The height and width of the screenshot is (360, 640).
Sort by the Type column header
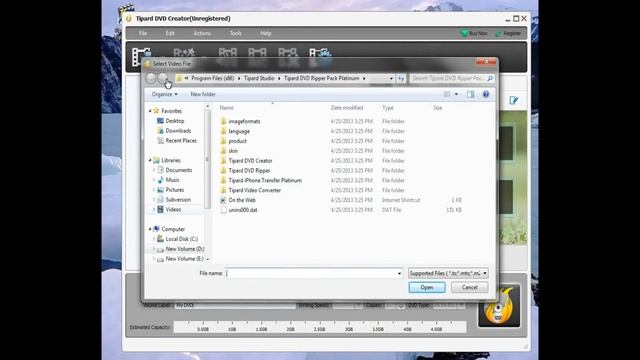388,108
